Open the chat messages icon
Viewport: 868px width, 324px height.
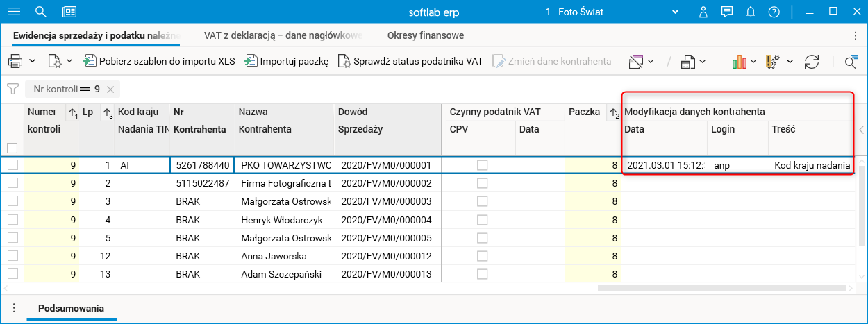point(727,12)
